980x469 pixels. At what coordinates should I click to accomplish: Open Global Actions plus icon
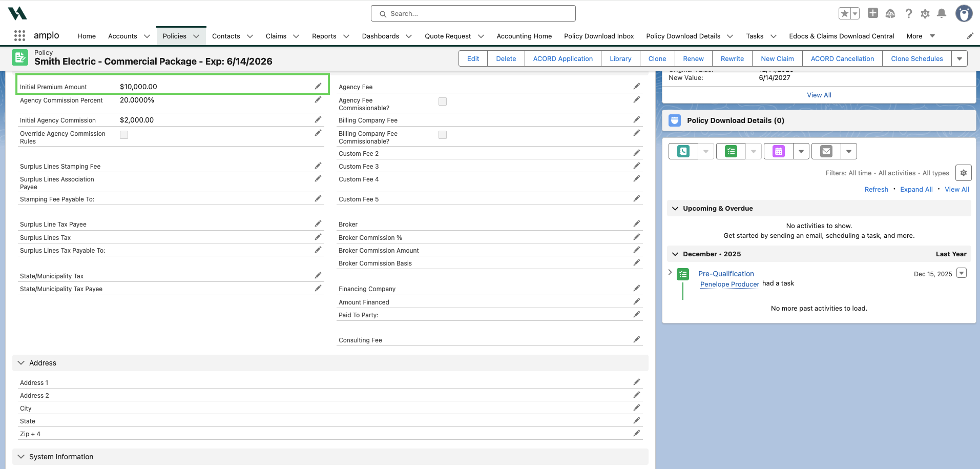click(873, 13)
